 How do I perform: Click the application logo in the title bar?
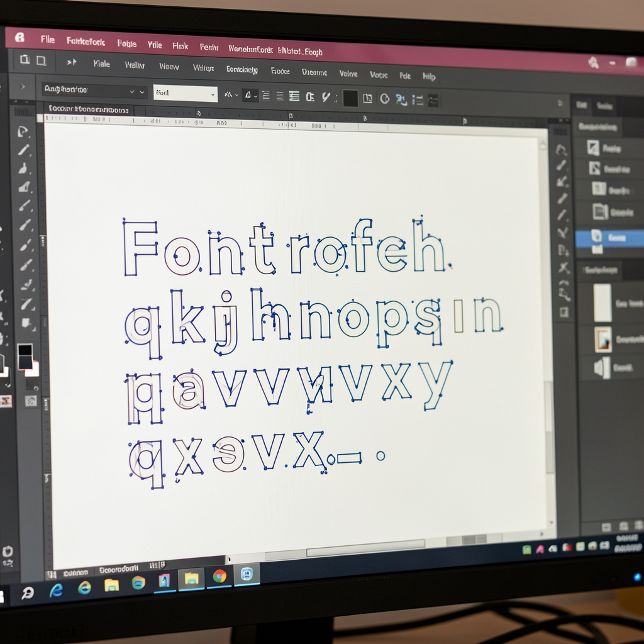pyautogui.click(x=19, y=38)
